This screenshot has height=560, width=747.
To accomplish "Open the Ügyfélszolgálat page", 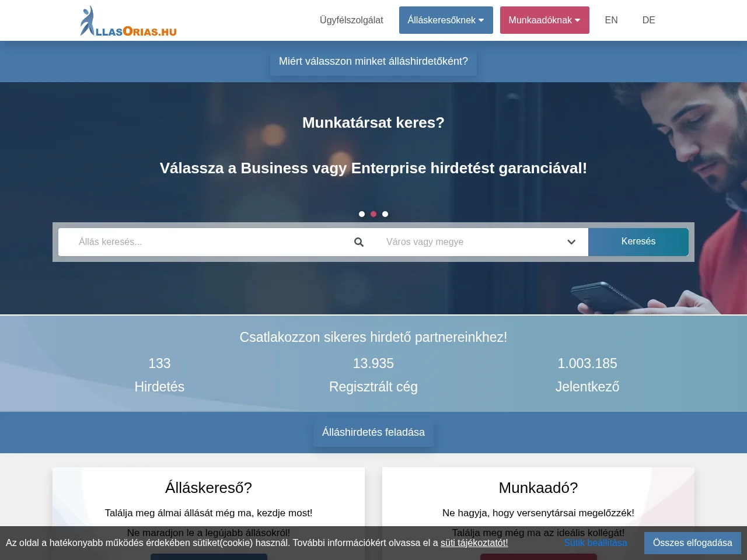I will (x=351, y=20).
